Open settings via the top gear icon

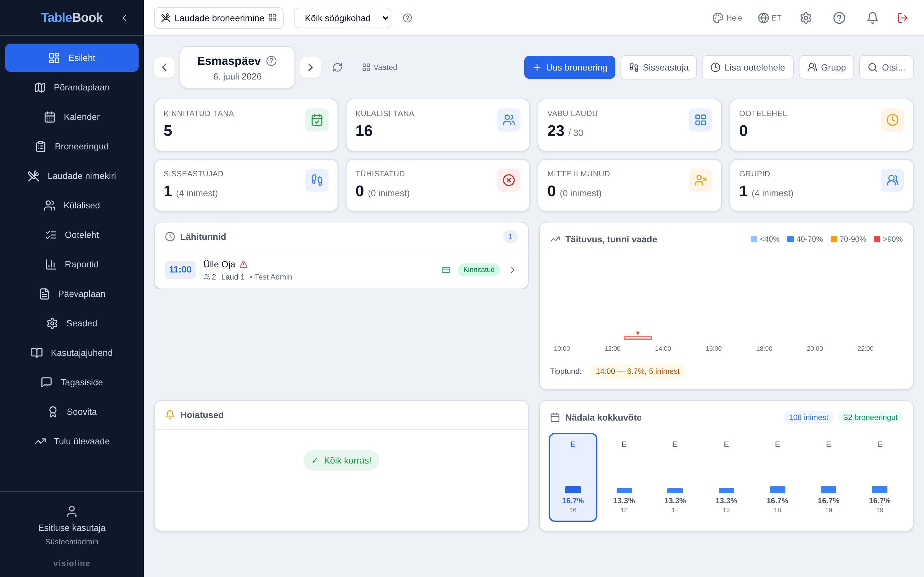click(806, 18)
